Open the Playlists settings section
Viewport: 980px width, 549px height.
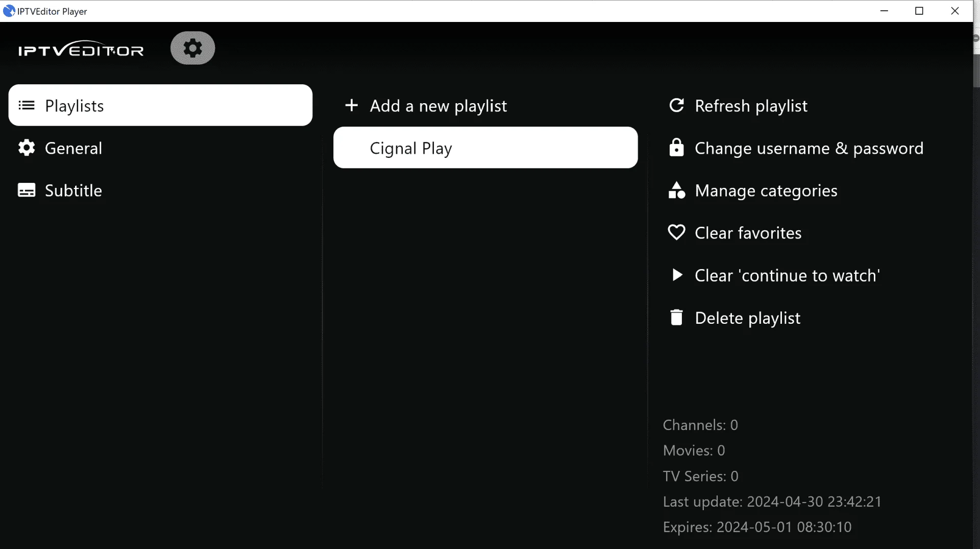point(160,105)
